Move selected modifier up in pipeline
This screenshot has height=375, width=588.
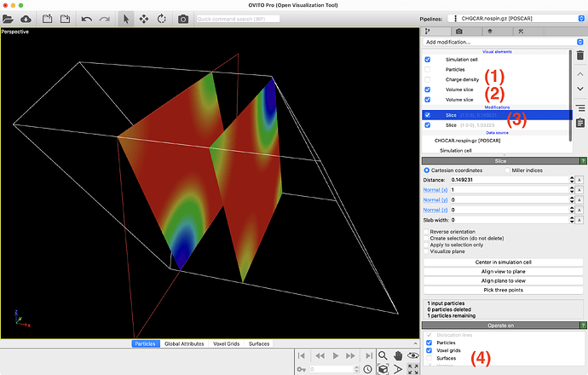pyautogui.click(x=580, y=74)
